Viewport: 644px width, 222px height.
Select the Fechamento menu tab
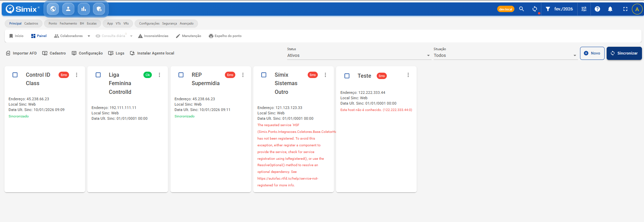click(68, 24)
